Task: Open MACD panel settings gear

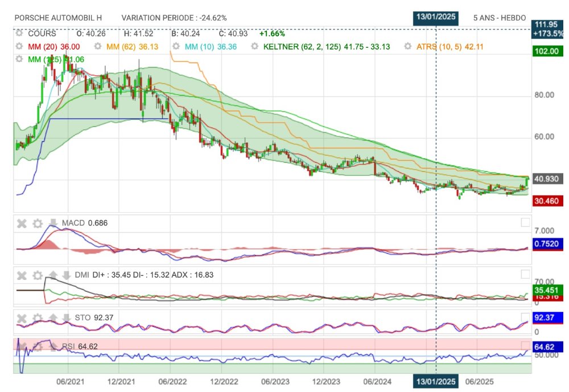Action: (x=38, y=223)
